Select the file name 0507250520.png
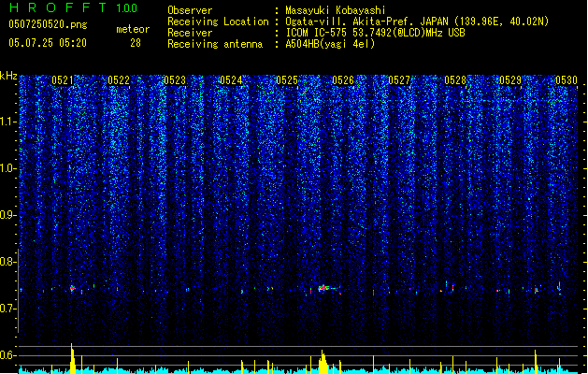This screenshot has width=588, height=374. pyautogui.click(x=48, y=24)
